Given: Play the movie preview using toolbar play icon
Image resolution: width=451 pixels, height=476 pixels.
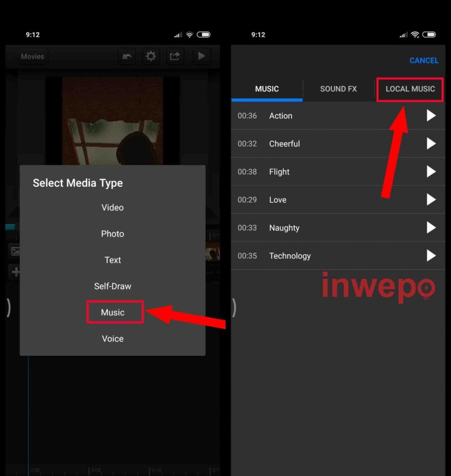Looking at the screenshot, I should tap(201, 56).
